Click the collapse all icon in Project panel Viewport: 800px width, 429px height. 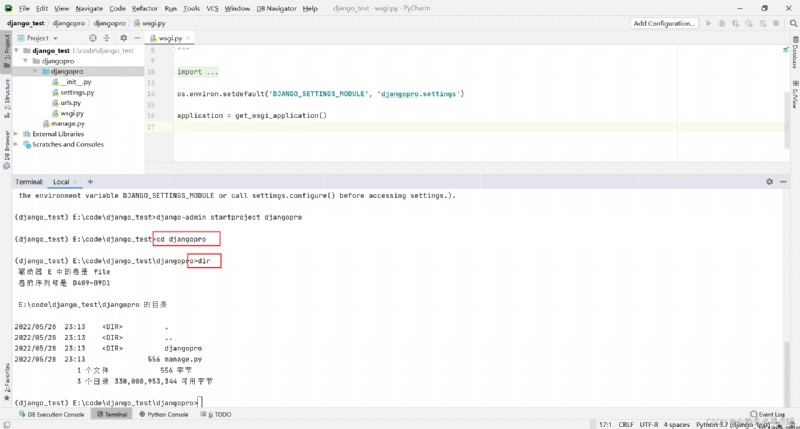click(107, 38)
